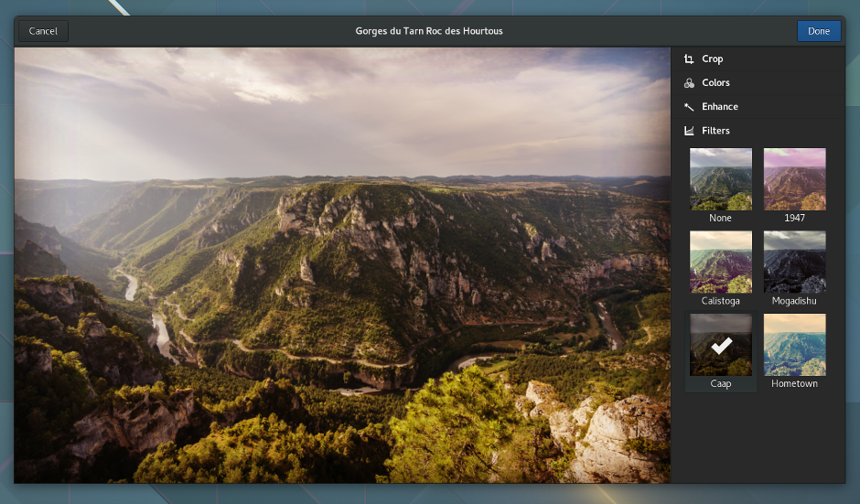
Task: Apply the 1947 filter thumbnail
Action: (795, 179)
